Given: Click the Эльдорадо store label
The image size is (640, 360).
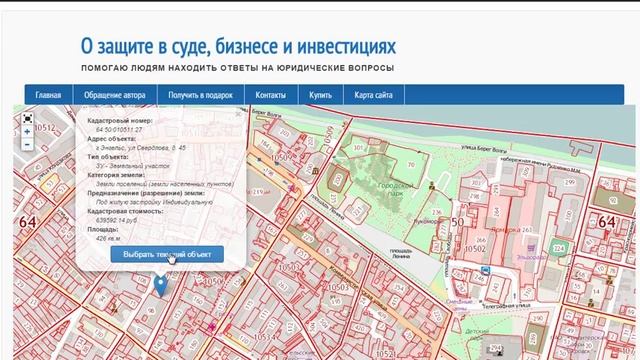Looking at the screenshot, I should click(531, 258).
